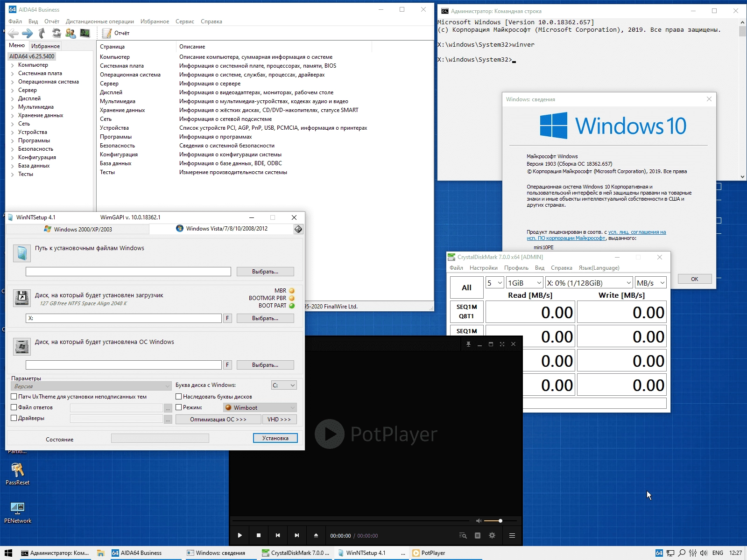Mute PotPlayer via speaker icon
The image size is (747, 560).
479,520
